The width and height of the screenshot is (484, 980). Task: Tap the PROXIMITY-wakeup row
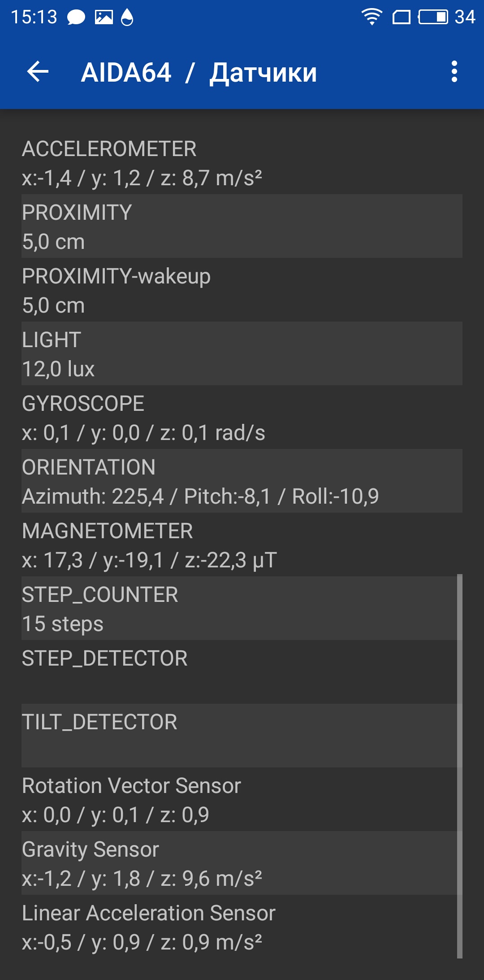pyautogui.click(x=242, y=290)
